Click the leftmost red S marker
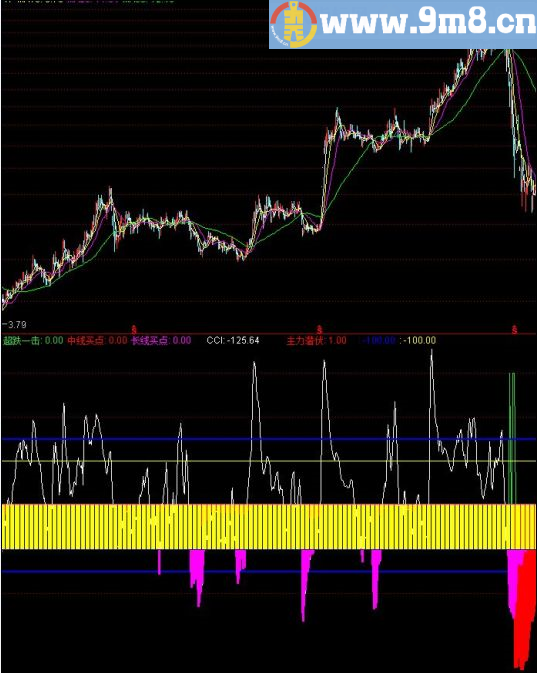This screenshot has height=673, width=537. (x=134, y=330)
